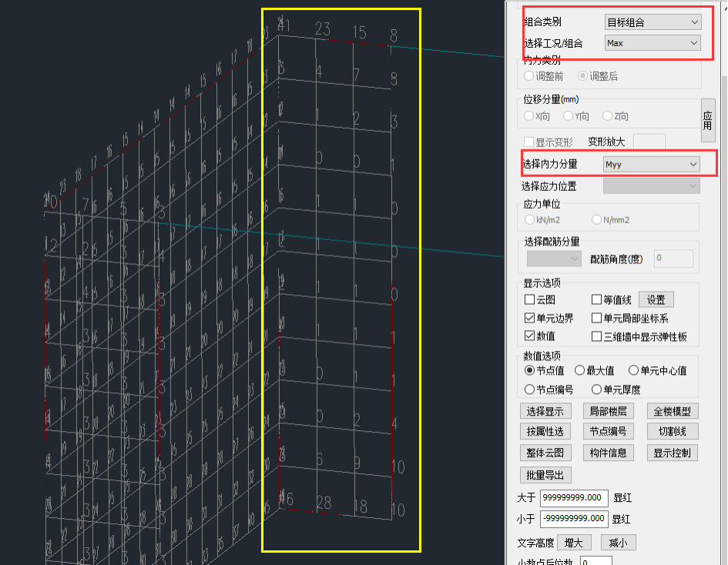The width and height of the screenshot is (728, 565).
Task: Enable the 云图 checkbox
Action: tap(530, 299)
